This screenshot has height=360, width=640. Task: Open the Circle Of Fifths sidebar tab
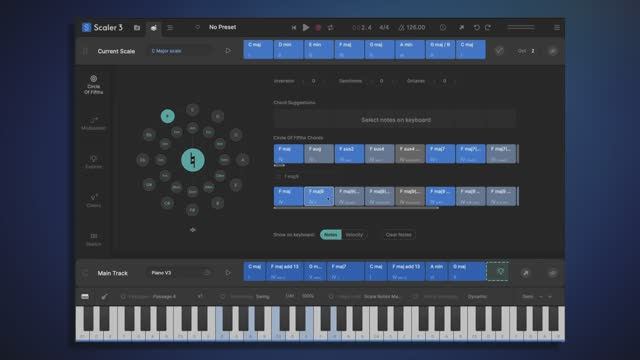[93, 84]
